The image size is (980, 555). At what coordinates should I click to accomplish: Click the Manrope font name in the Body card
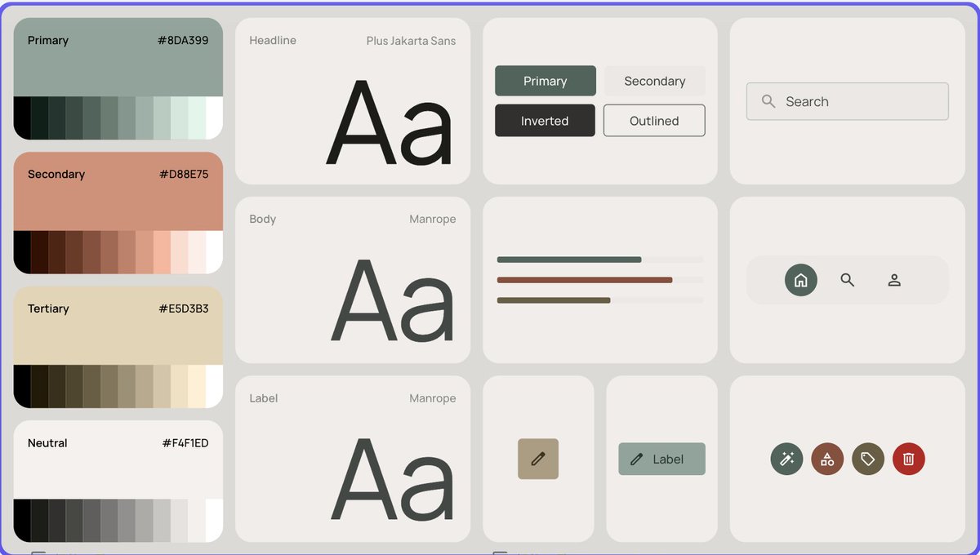point(433,219)
